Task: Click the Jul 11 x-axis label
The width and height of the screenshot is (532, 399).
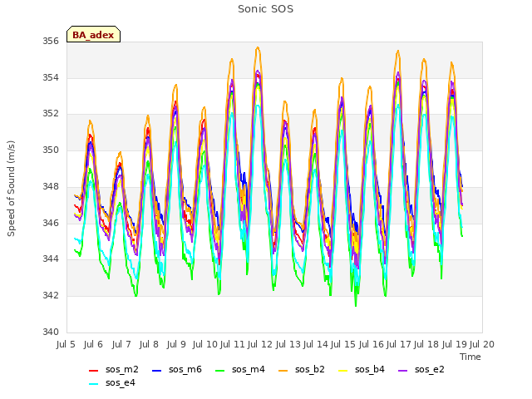Action: [x=233, y=344]
